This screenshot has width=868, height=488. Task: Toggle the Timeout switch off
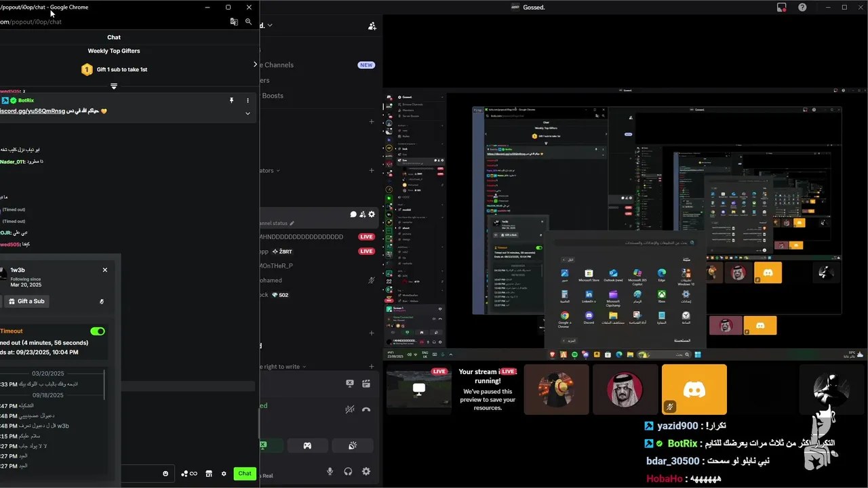pos(98,331)
